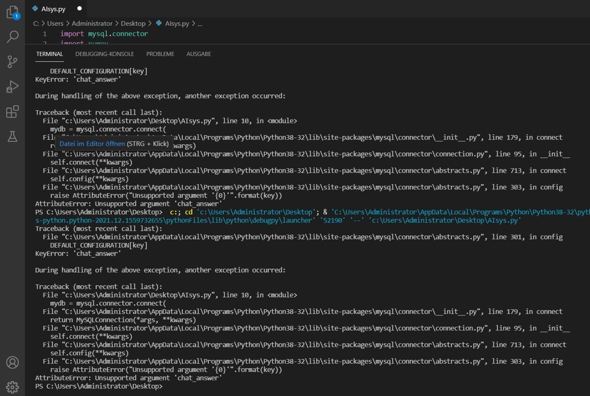Open the Extensions view icon

[12, 112]
